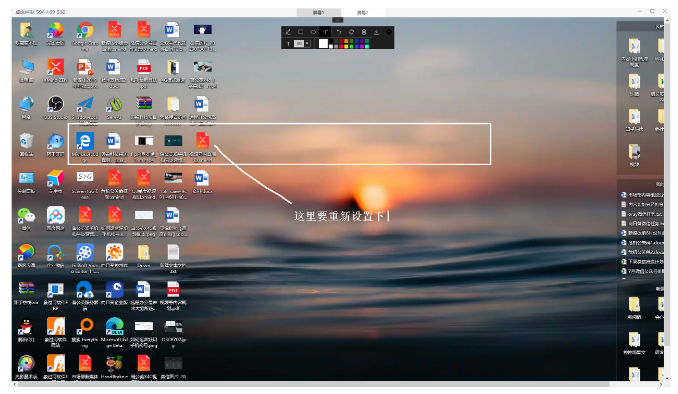Click the font size input field
This screenshot has width=678, height=394.
pos(299,43)
